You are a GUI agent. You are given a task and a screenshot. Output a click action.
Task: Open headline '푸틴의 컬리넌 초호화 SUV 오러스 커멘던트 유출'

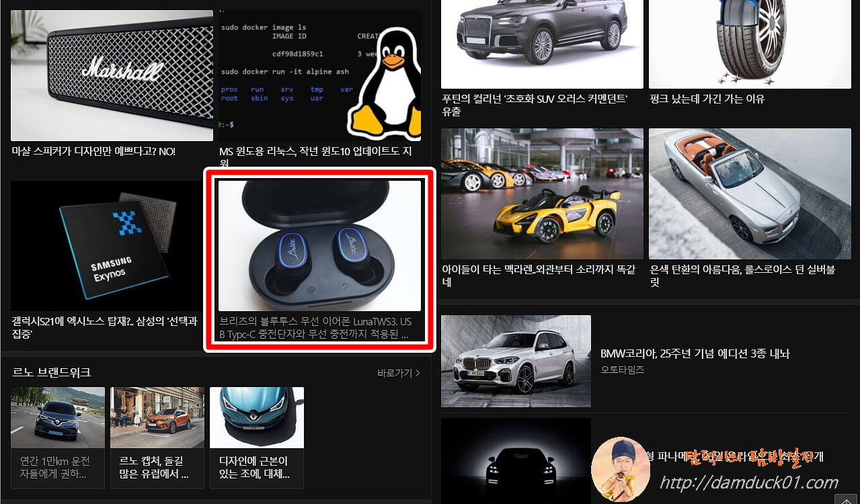[535, 105]
